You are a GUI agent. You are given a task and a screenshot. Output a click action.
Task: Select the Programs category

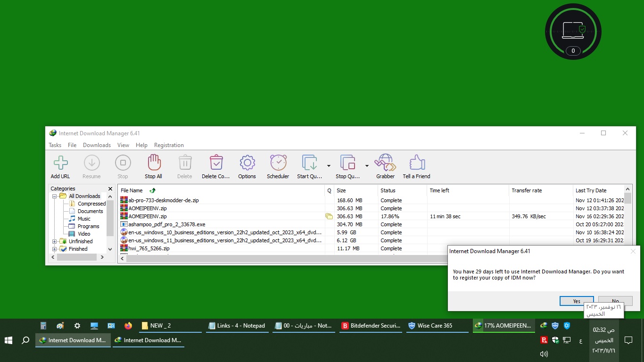tap(88, 226)
